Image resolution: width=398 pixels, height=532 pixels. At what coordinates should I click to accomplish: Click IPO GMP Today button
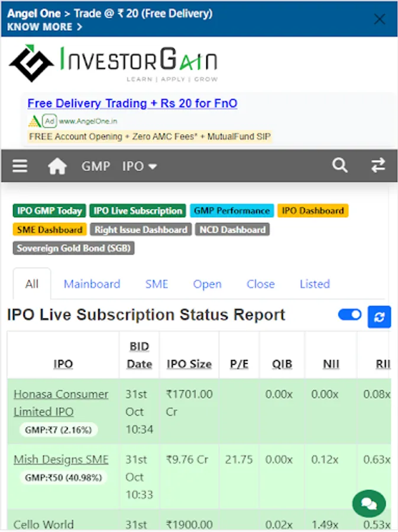[50, 210]
